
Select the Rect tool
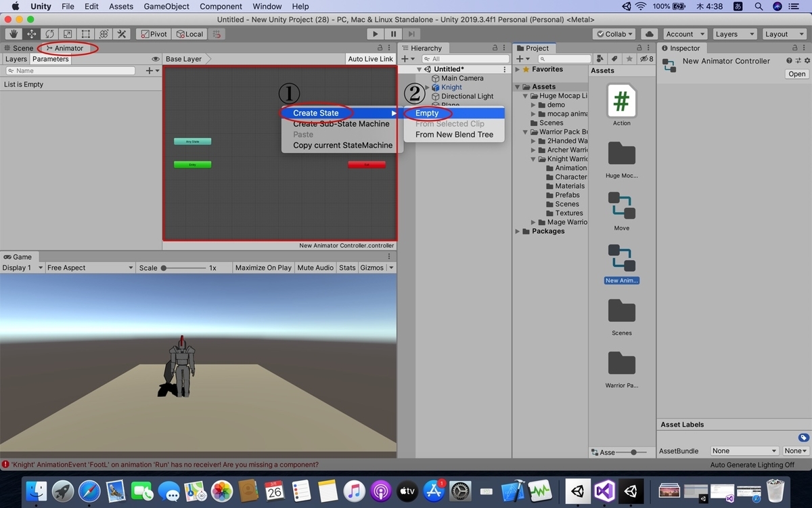pos(85,34)
